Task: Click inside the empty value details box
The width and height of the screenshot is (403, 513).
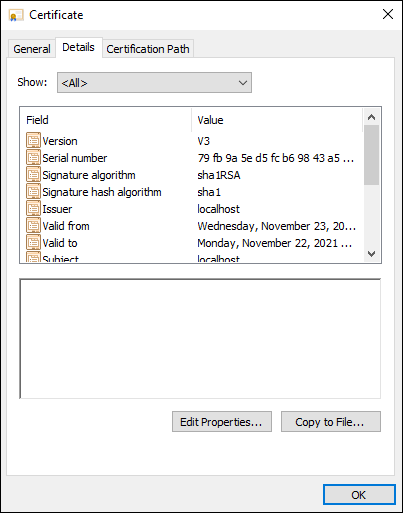Action: [x=200, y=339]
